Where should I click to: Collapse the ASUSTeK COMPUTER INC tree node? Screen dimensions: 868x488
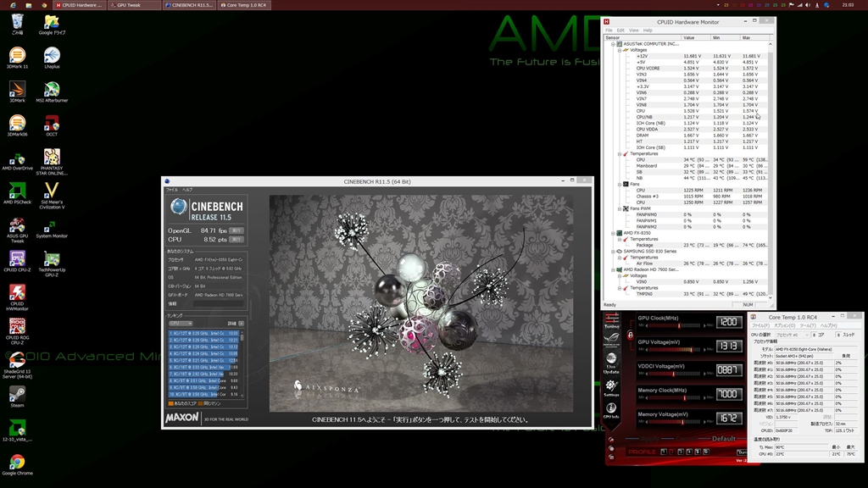[613, 44]
